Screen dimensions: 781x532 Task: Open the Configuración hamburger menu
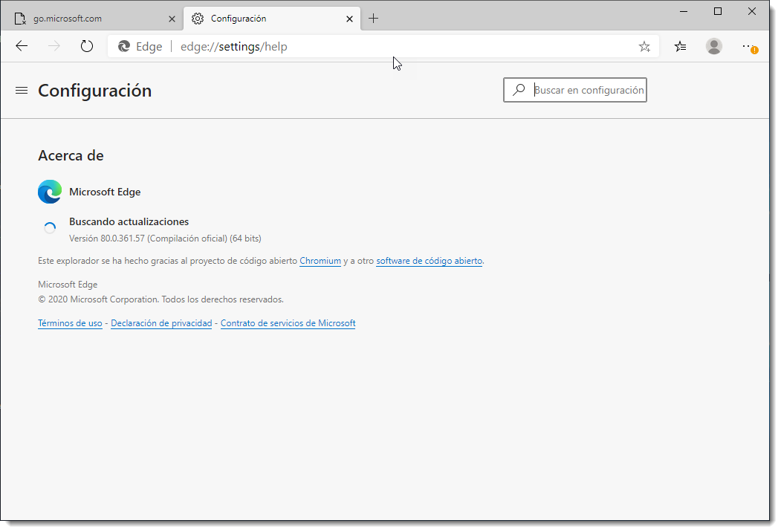tap(22, 90)
